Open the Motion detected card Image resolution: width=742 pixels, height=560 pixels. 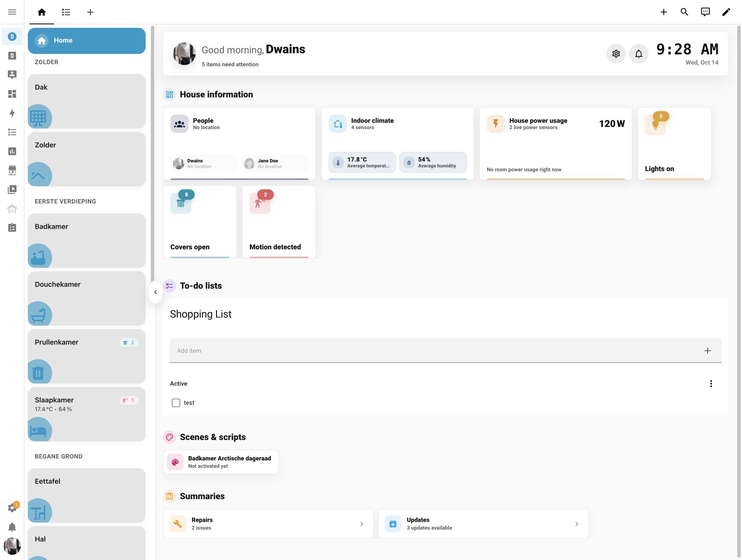pos(279,222)
